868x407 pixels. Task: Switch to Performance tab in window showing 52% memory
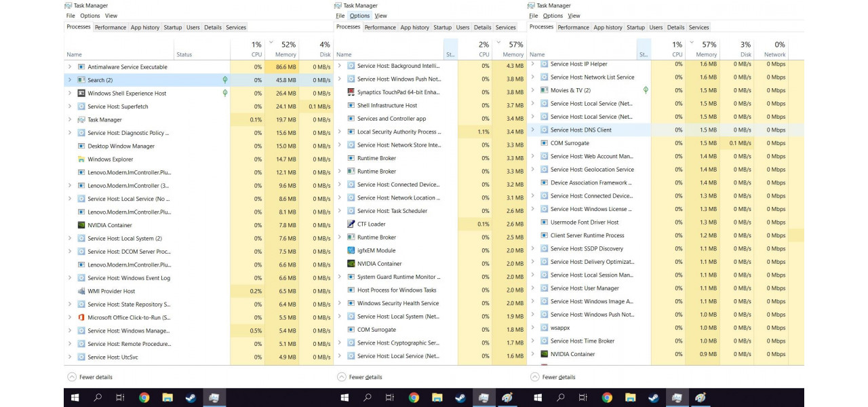[111, 27]
